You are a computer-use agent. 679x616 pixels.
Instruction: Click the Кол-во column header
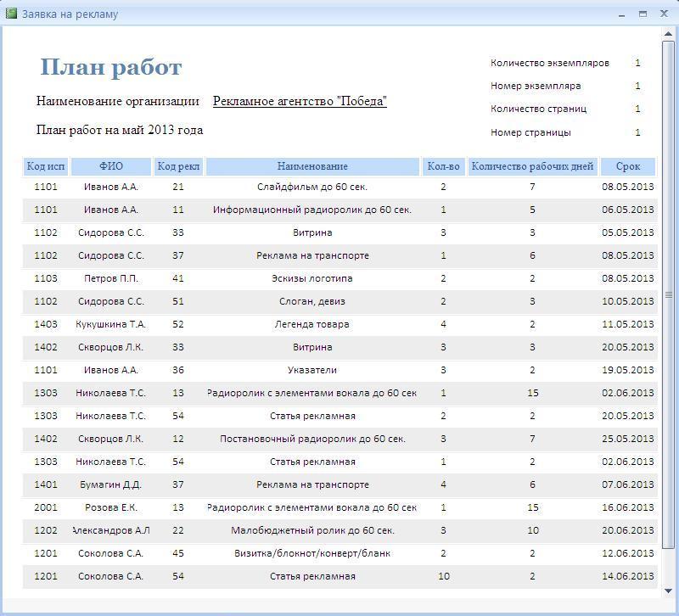pos(443,166)
